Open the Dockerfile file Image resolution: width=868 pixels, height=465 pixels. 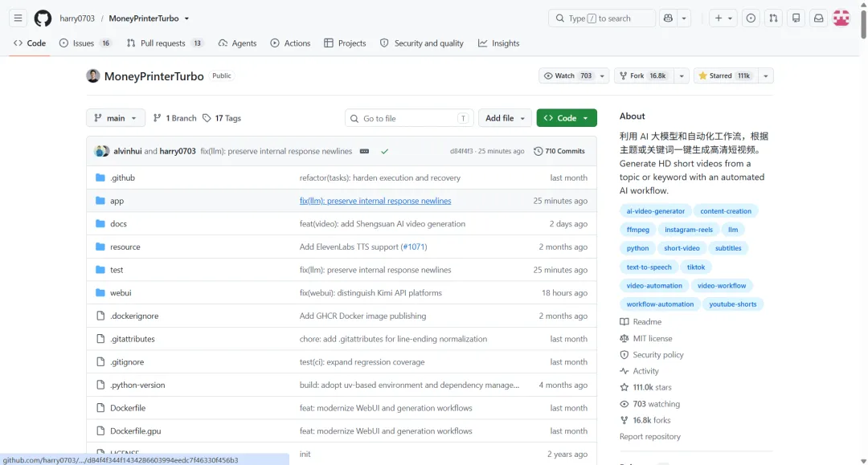[x=128, y=408]
